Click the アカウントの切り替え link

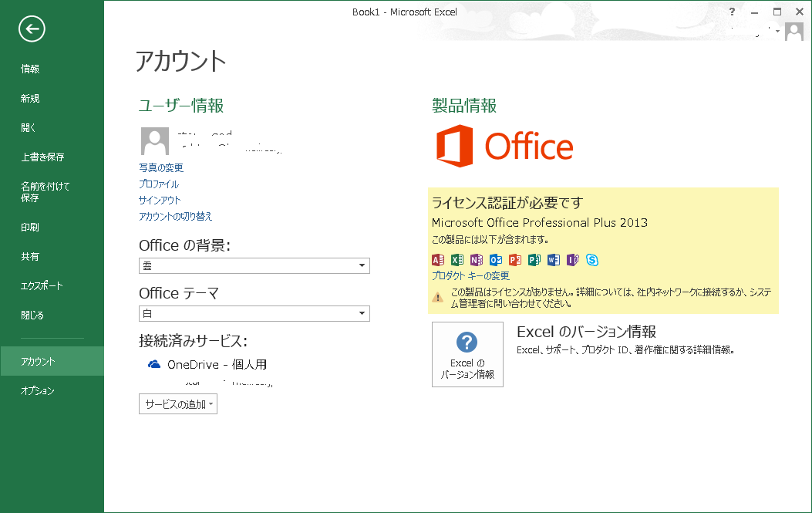pyautogui.click(x=176, y=216)
